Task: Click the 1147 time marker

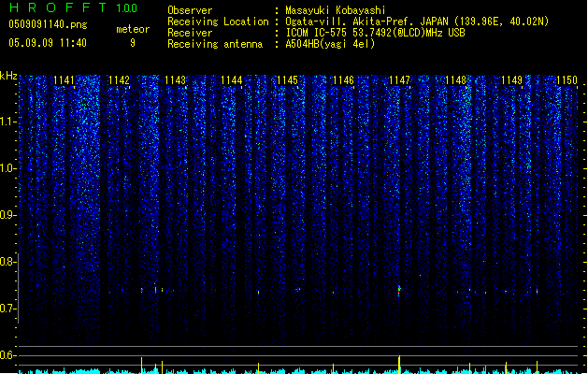Action: pyautogui.click(x=400, y=80)
